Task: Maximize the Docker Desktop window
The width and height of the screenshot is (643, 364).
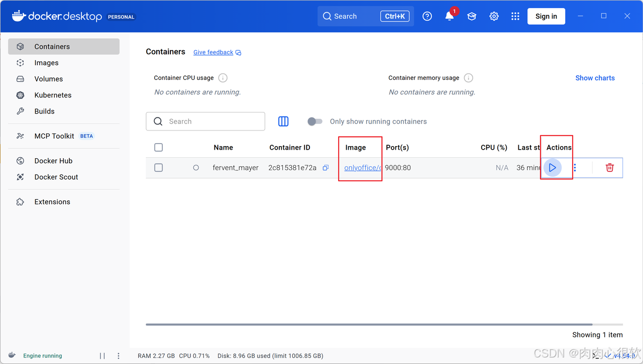Action: click(604, 16)
